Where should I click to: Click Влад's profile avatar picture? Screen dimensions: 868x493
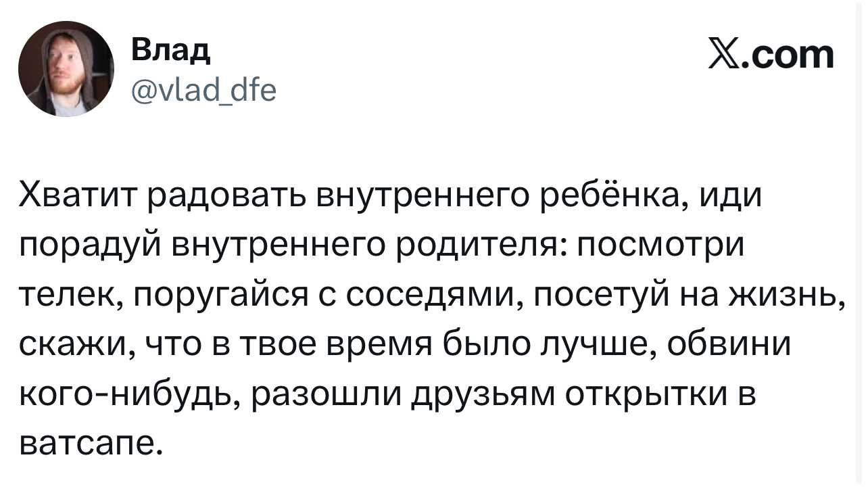pyautogui.click(x=66, y=69)
